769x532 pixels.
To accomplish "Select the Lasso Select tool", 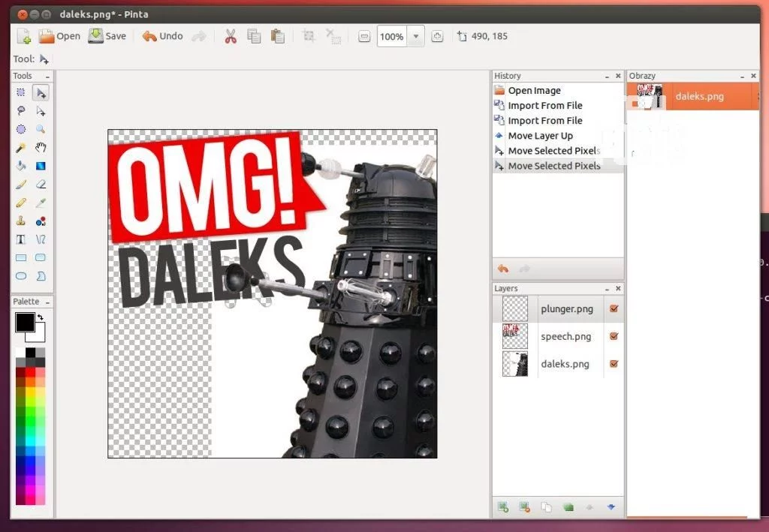I will click(20, 111).
